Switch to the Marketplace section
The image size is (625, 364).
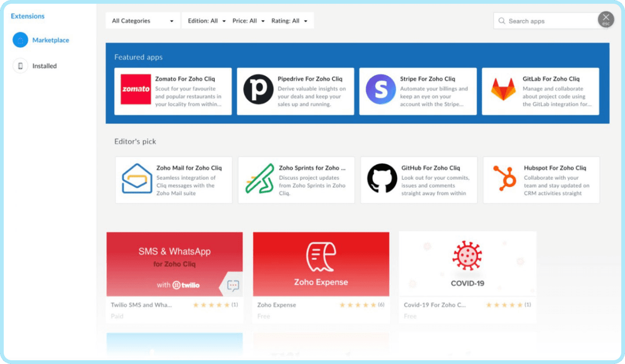pos(51,40)
